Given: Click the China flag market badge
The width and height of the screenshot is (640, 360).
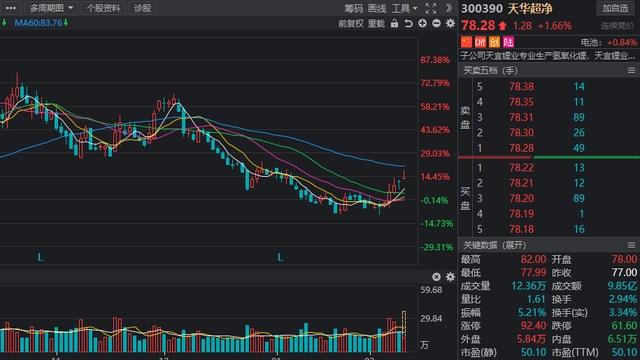Looking at the screenshot, I should tap(466, 42).
